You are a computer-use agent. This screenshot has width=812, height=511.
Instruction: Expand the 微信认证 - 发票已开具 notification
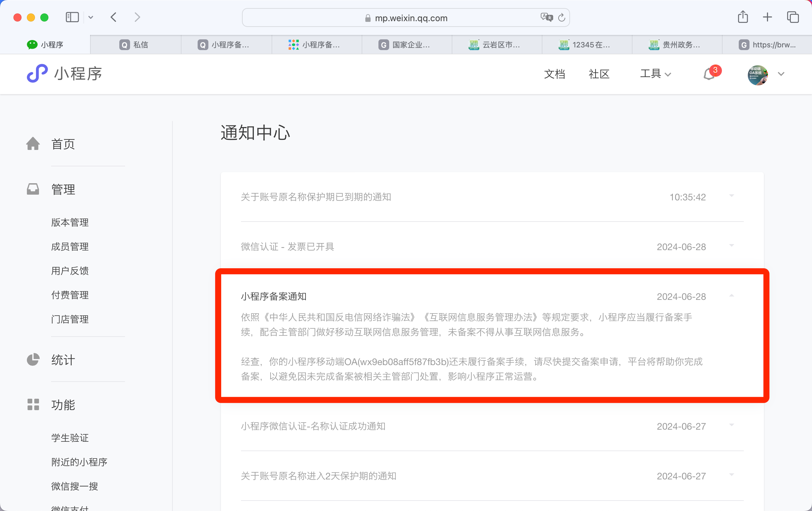[x=731, y=246]
